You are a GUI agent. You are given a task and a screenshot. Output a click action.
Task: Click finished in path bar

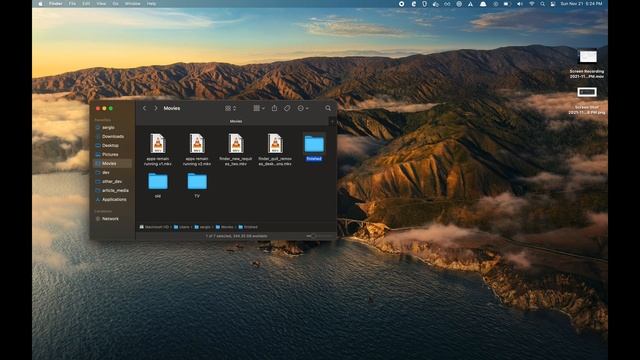[x=248, y=227]
